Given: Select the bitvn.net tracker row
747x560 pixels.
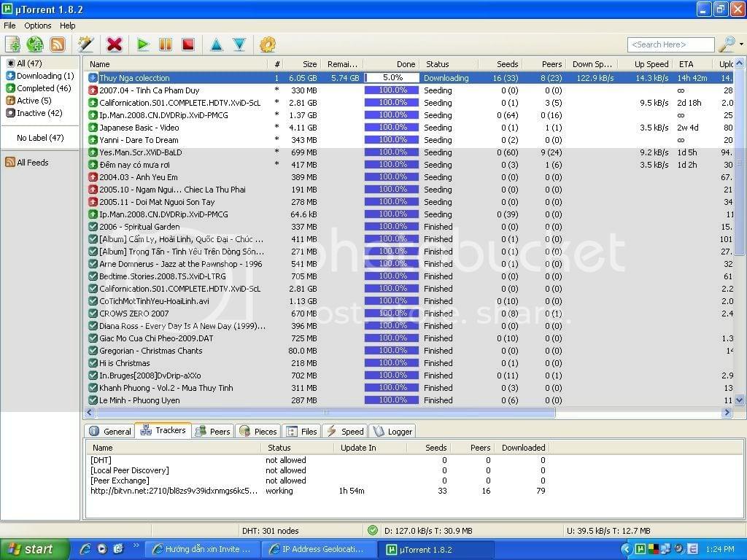Looking at the screenshot, I should pyautogui.click(x=318, y=491).
